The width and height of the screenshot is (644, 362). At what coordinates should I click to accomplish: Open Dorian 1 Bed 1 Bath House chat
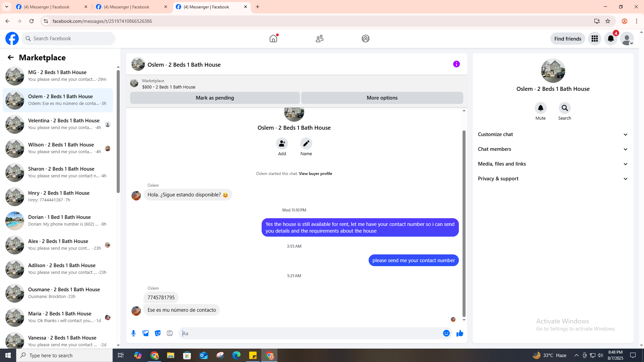pyautogui.click(x=58, y=221)
